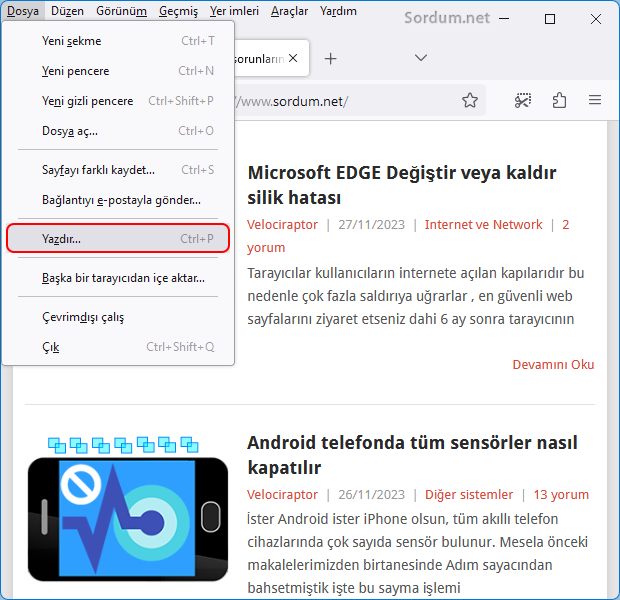Open the Dosya menu
Viewport: 620px width, 600px height.
[x=23, y=11]
